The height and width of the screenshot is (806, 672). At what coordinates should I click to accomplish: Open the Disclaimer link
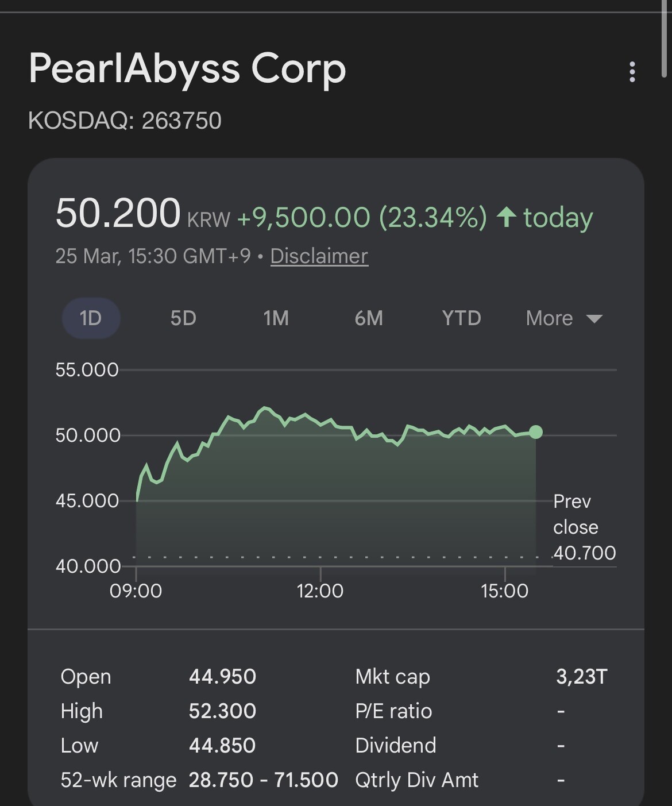click(x=319, y=256)
